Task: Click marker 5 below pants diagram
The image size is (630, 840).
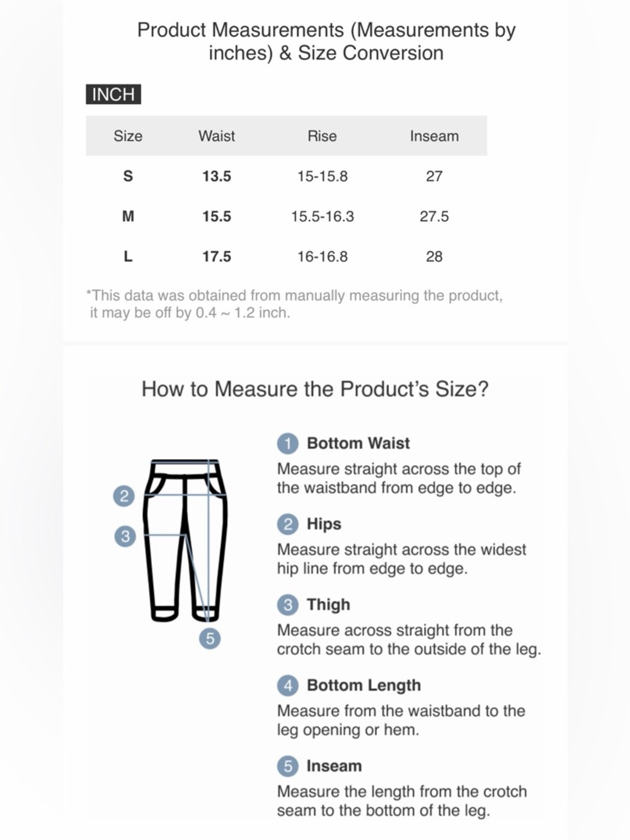Action: pos(210,638)
